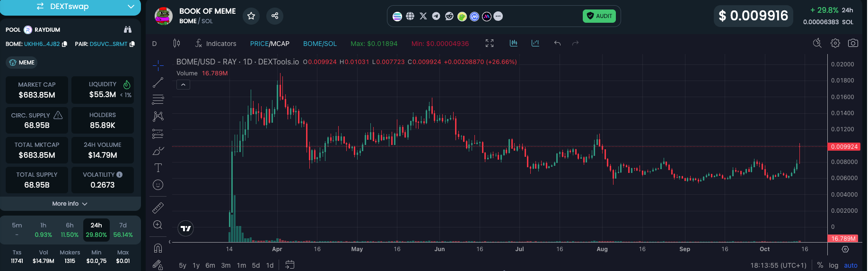Screen dimensions: 868x271
Task: Select the 6h stats tab
Action: pos(70,230)
